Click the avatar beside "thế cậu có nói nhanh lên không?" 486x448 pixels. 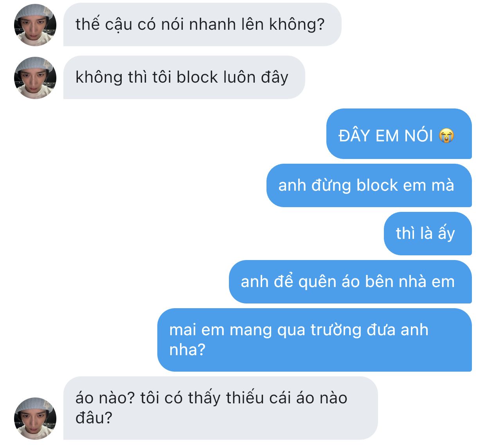click(x=35, y=25)
